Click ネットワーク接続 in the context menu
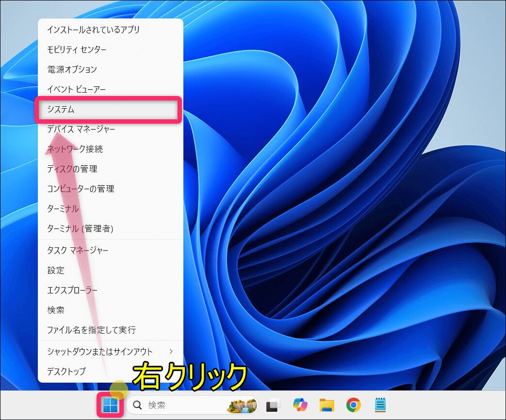 [x=75, y=149]
